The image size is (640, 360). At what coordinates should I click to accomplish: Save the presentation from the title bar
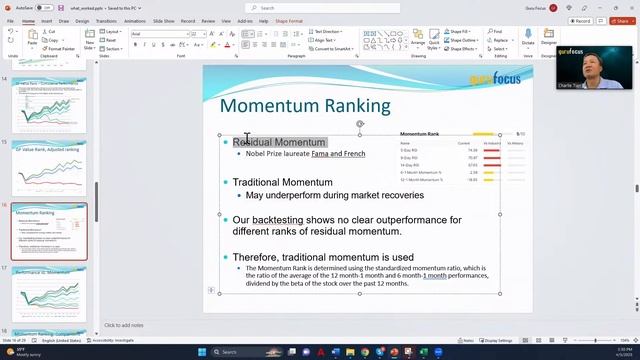[x=61, y=8]
